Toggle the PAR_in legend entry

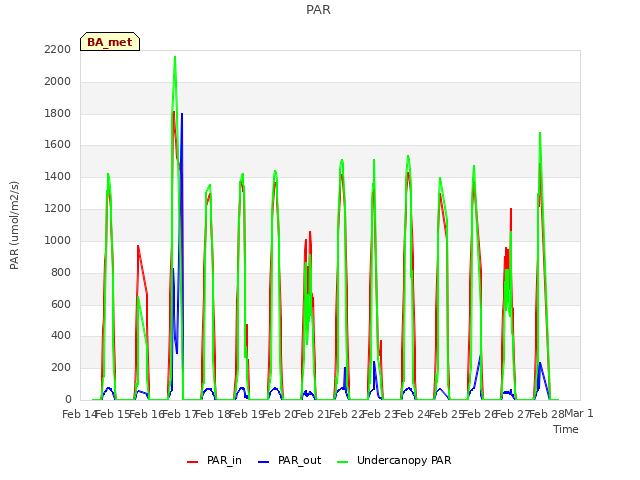point(214,460)
